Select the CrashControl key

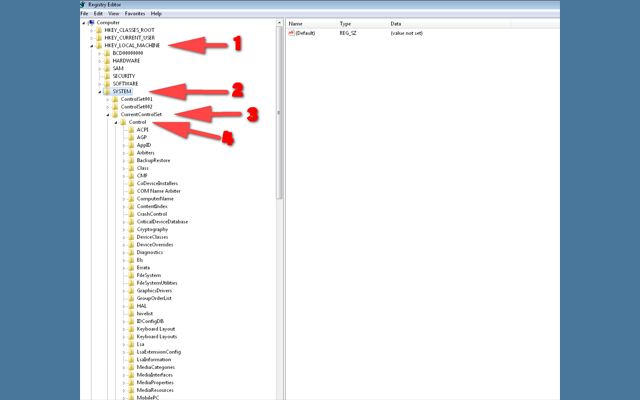coord(152,214)
